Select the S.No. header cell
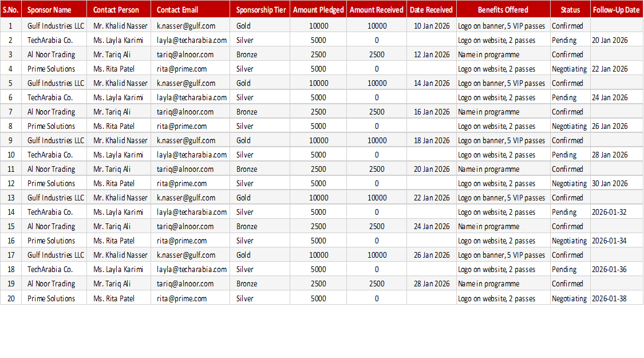Viewport: 644px width, 358px height. tap(11, 10)
